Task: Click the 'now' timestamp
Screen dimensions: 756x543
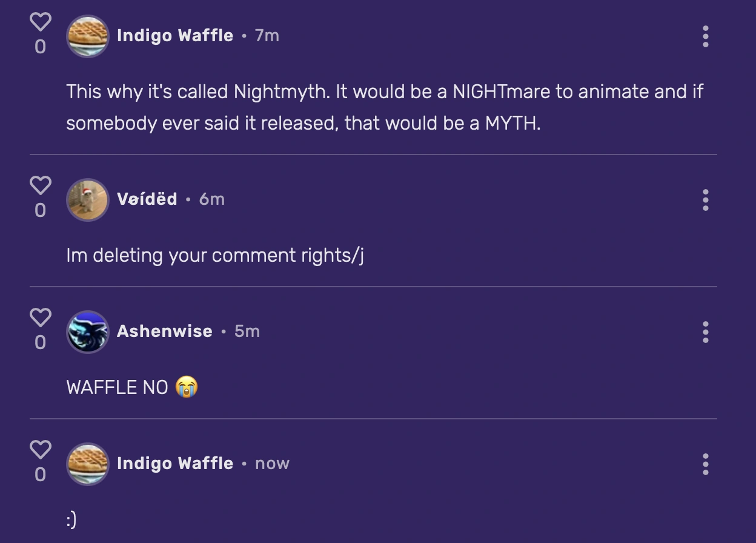Action: pyautogui.click(x=272, y=464)
